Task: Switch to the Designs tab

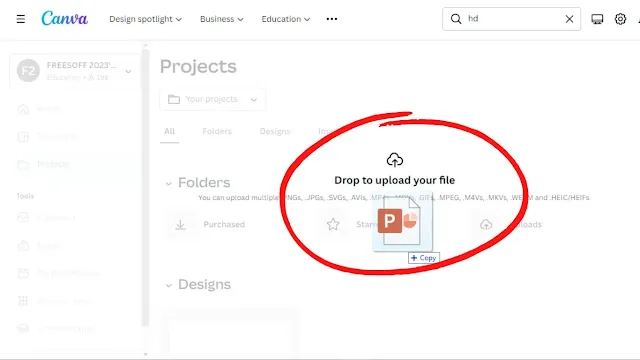Action: (275, 131)
